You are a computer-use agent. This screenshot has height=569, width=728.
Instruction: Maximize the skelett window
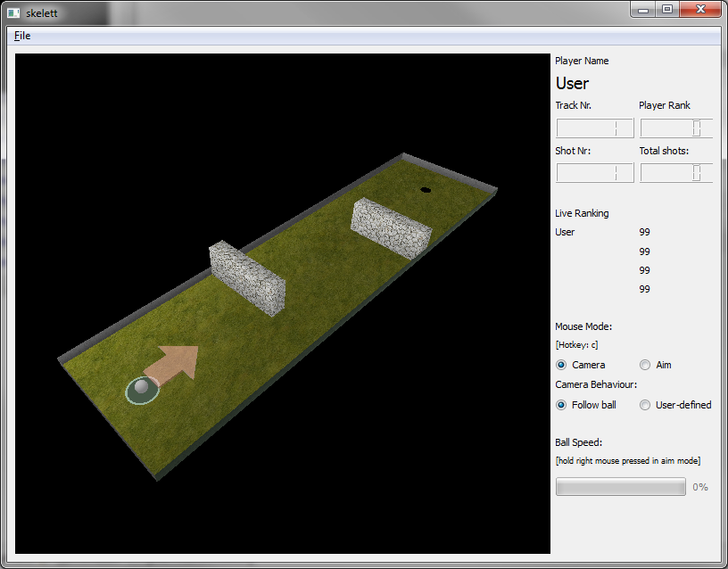667,9
